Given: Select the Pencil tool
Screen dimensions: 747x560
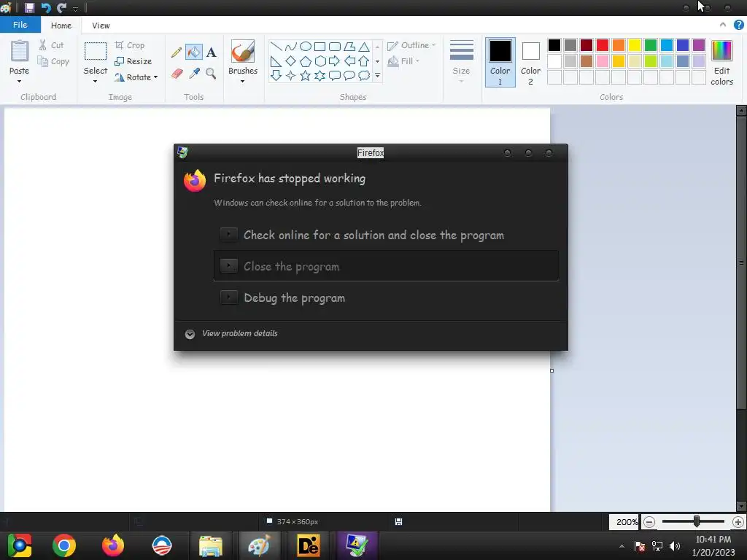Looking at the screenshot, I should click(177, 52).
